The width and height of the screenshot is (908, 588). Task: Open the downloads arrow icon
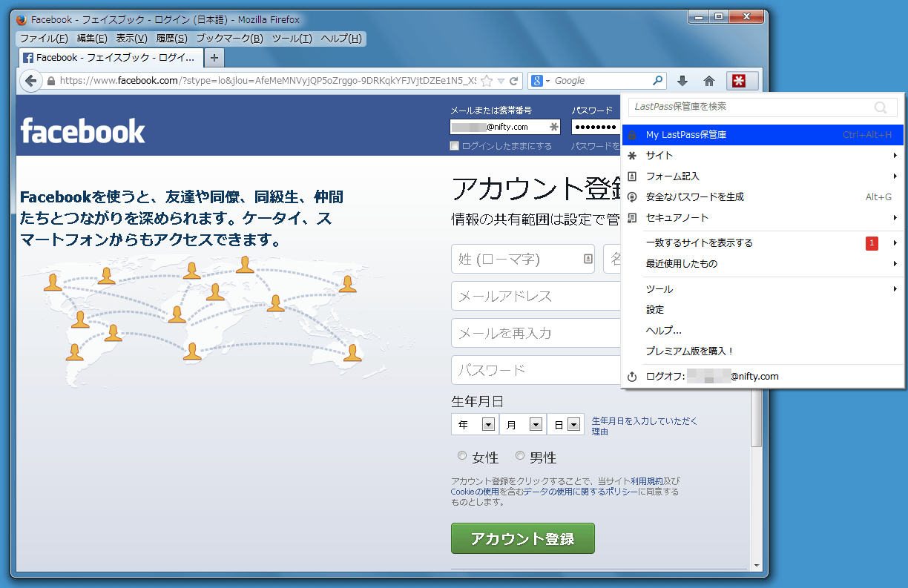tap(682, 81)
